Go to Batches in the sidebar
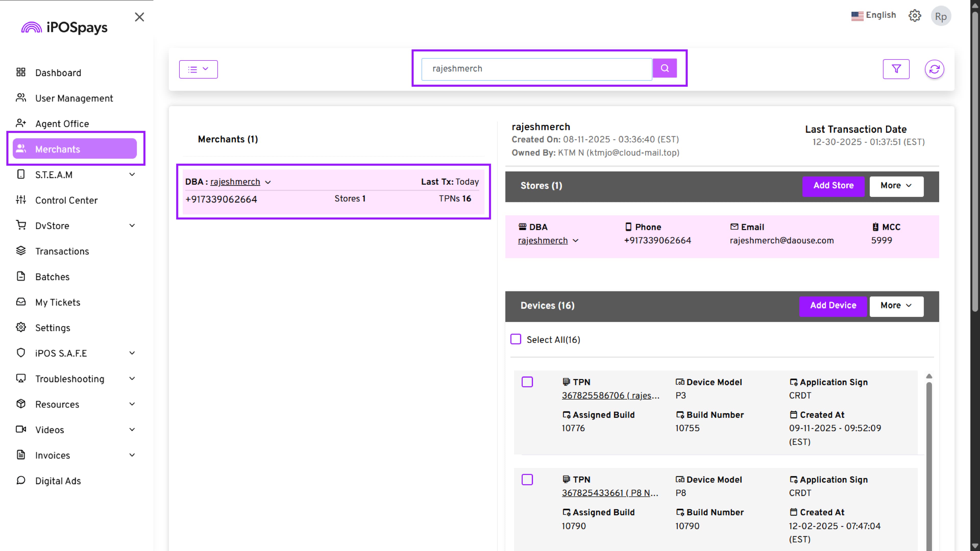 pyautogui.click(x=53, y=277)
